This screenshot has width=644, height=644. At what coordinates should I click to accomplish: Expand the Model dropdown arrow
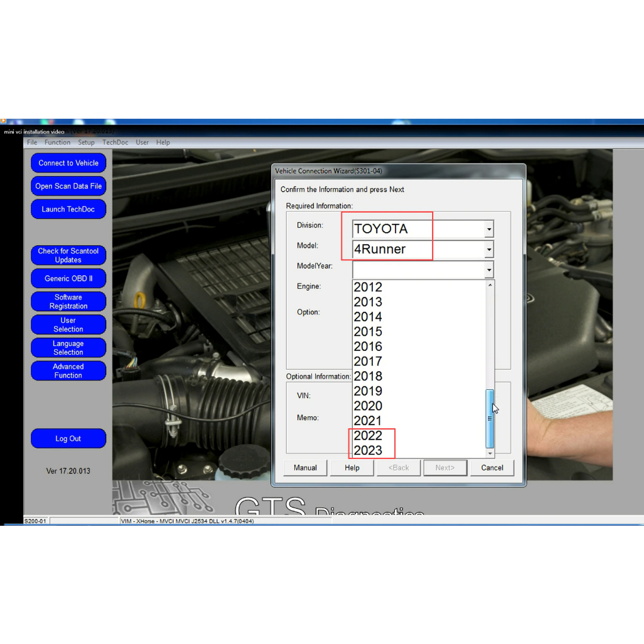[x=489, y=250]
